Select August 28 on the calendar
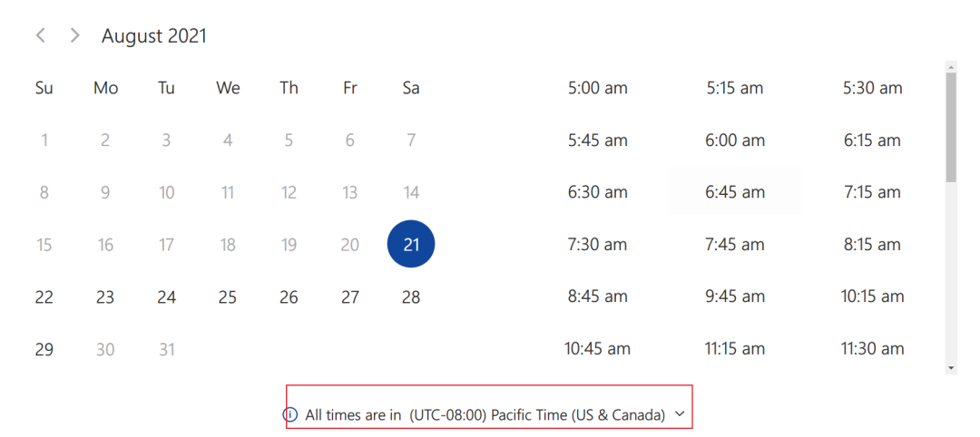Viewport: 980px width, 437px height. [411, 297]
